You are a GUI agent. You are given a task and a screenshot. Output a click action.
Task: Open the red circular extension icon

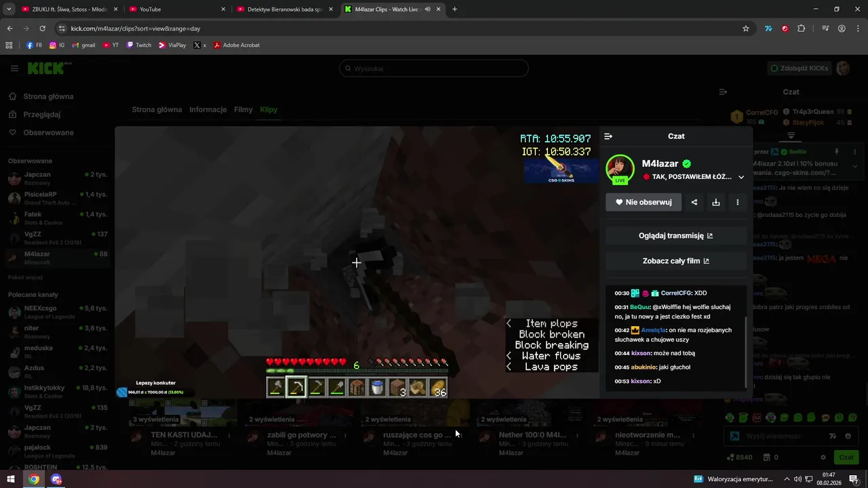pos(785,28)
